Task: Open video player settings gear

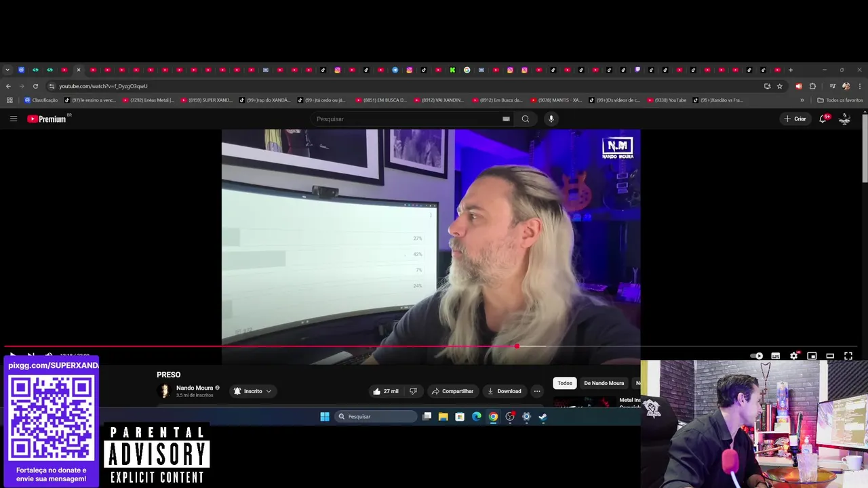Action: (x=794, y=356)
